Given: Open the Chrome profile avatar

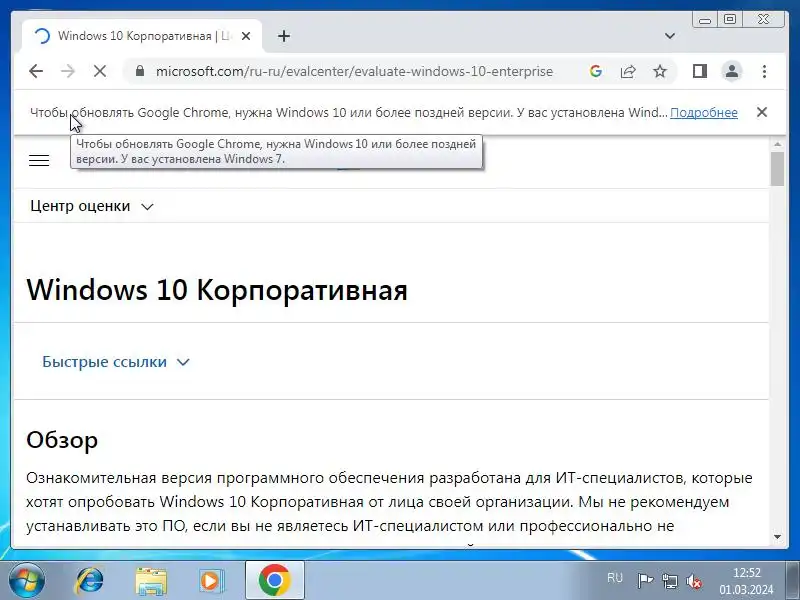Looking at the screenshot, I should pos(732,71).
